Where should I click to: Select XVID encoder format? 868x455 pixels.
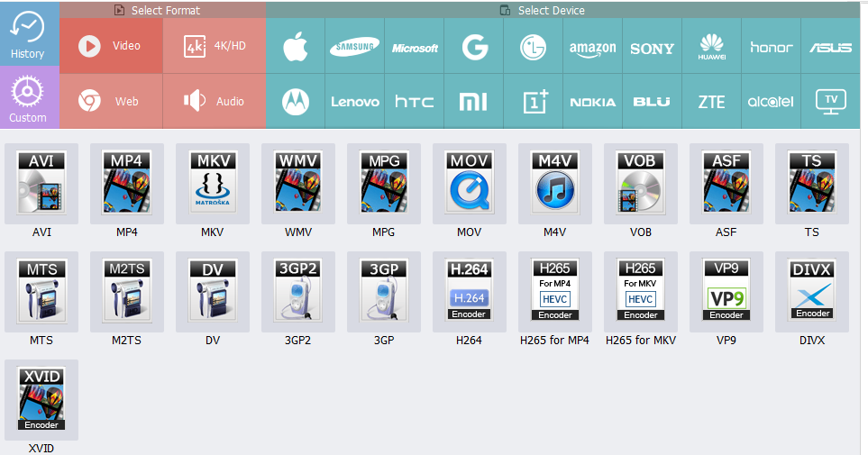(x=41, y=400)
